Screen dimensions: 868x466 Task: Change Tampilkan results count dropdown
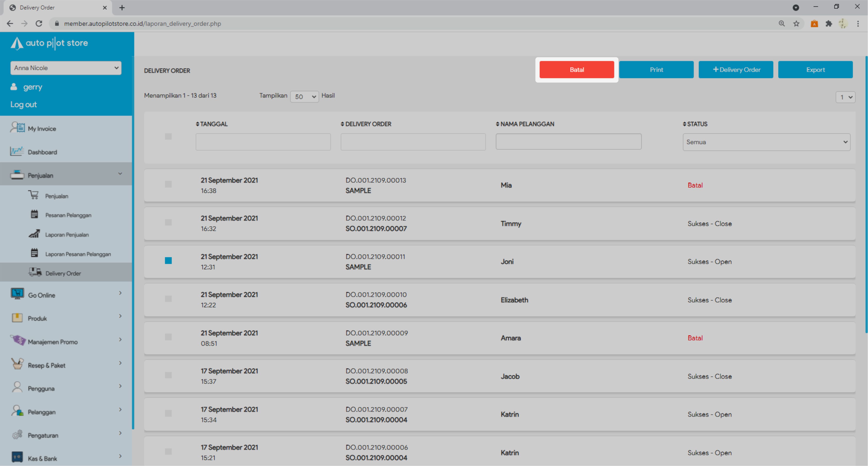click(304, 97)
